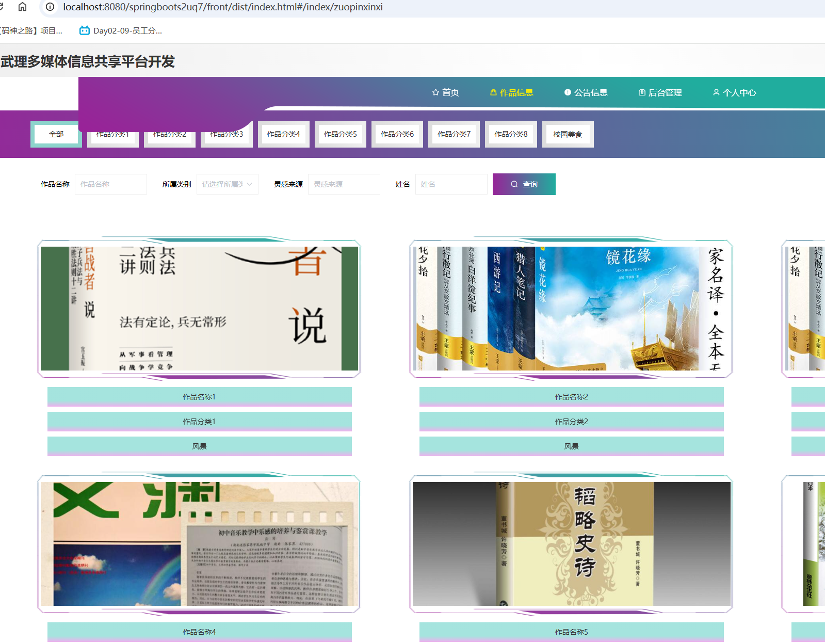Click the 查询 search button
The width and height of the screenshot is (825, 644).
(524, 184)
